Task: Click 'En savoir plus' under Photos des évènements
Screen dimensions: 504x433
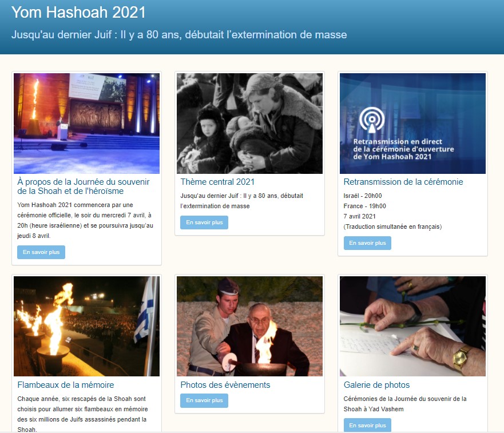Action: coord(204,400)
